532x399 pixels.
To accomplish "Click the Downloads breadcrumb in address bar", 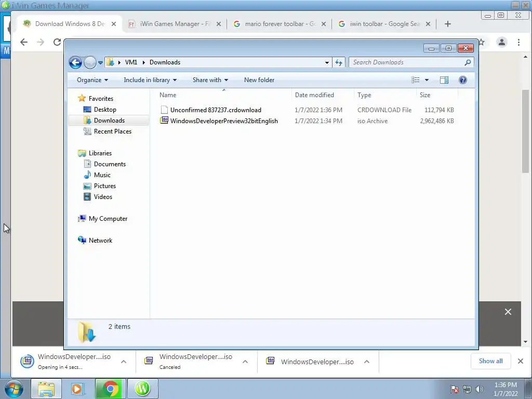I will pos(165,62).
